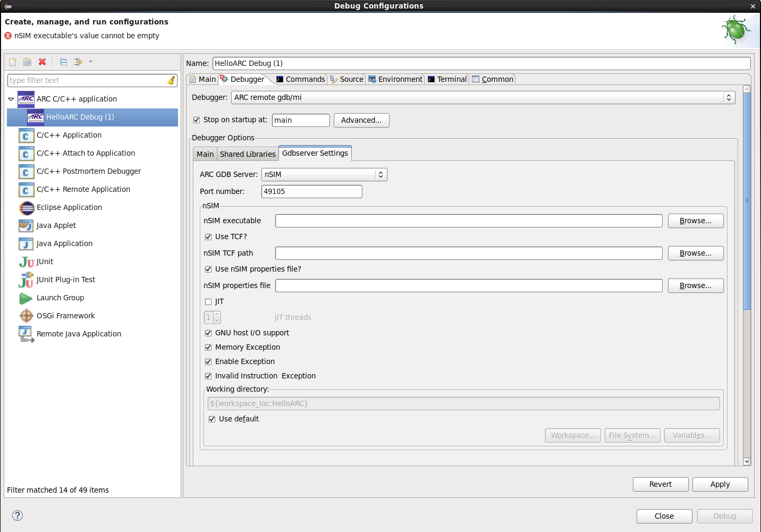
Task: Click scrollbar down arrow
Action: (747, 462)
